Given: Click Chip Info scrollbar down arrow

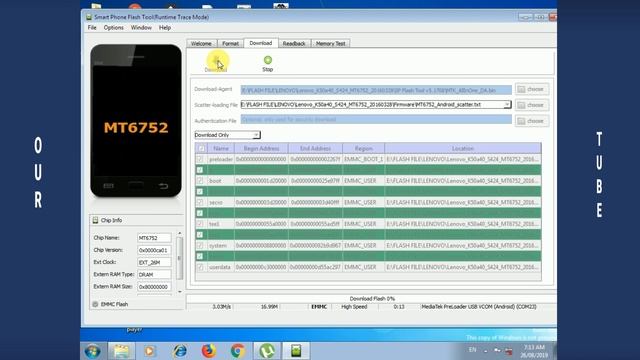Looking at the screenshot, I should coord(180,292).
